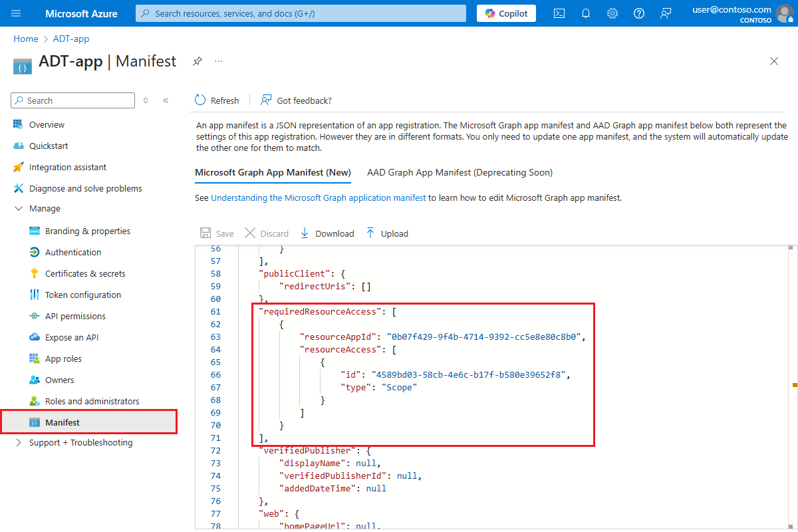Refresh the manifest page
Image resolution: width=798 pixels, height=532 pixels.
click(217, 100)
